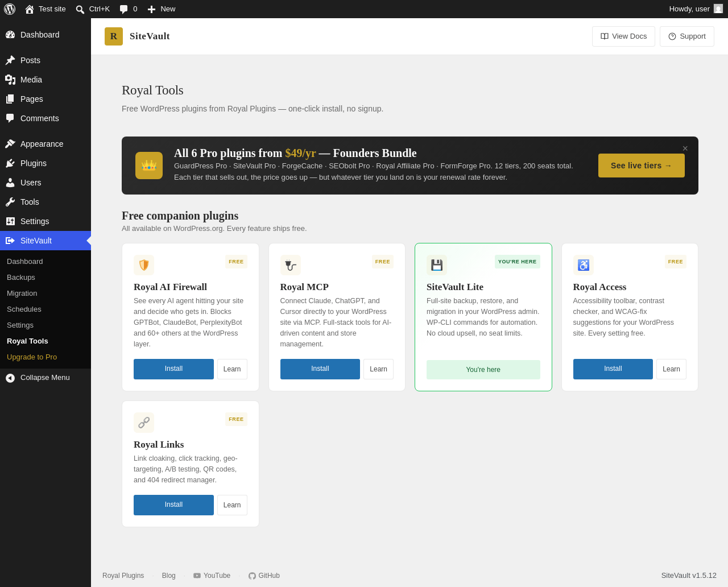Navigate to Pages
728x587 pixels.
(x=45, y=99)
